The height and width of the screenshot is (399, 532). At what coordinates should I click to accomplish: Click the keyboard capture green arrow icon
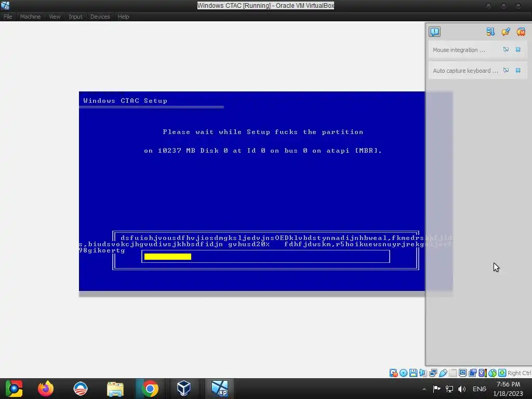point(502,373)
